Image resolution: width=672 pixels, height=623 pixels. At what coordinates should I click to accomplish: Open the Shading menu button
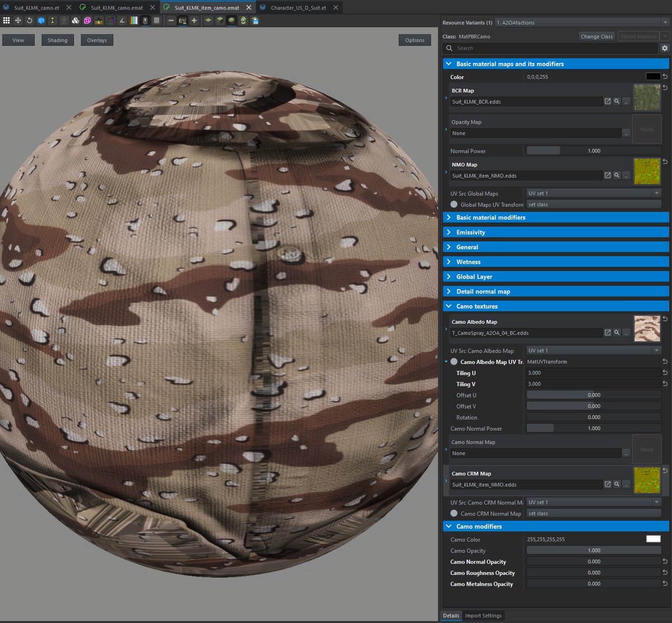(57, 40)
